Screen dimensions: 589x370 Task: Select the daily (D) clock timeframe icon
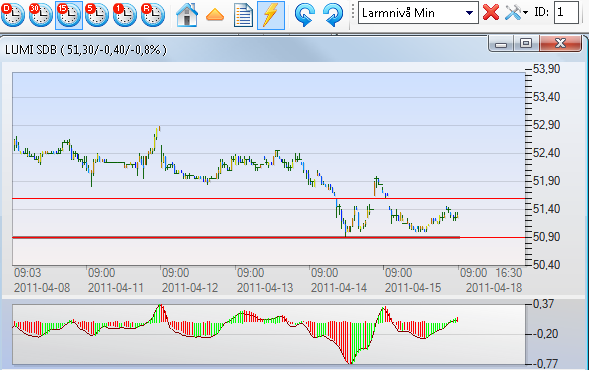13,15
